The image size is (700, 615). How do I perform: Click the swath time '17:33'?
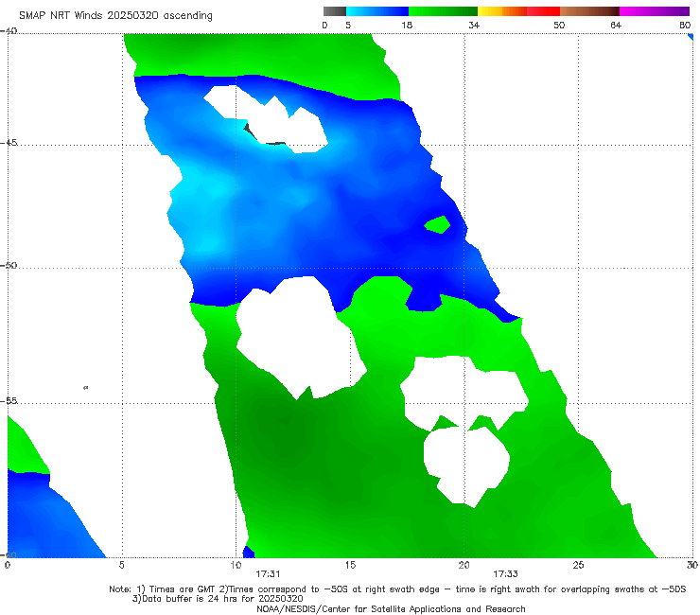click(x=505, y=574)
